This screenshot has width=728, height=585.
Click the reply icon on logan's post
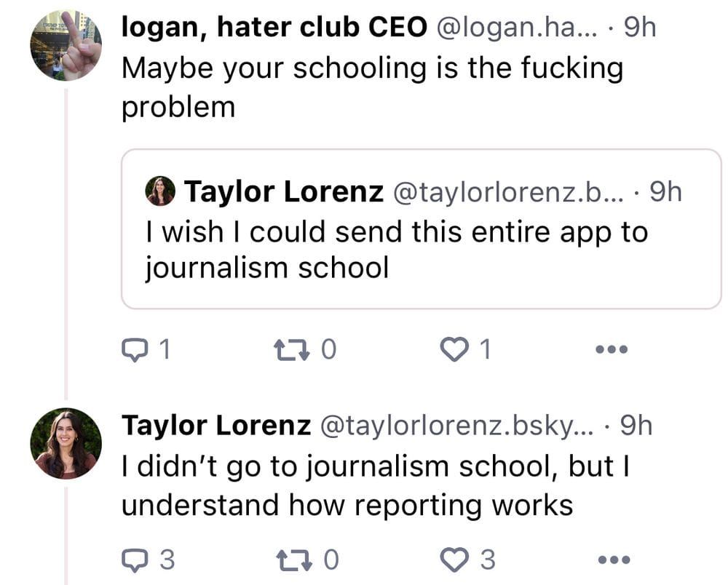pos(135,349)
